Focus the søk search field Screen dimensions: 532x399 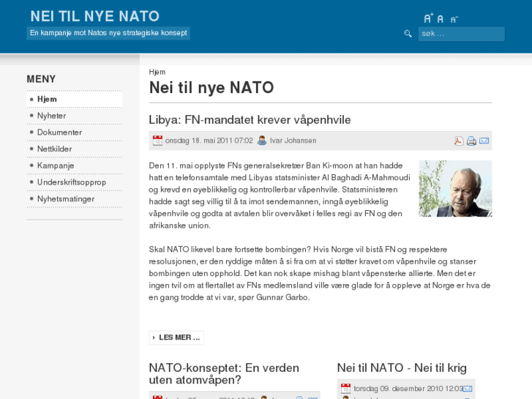(462, 34)
